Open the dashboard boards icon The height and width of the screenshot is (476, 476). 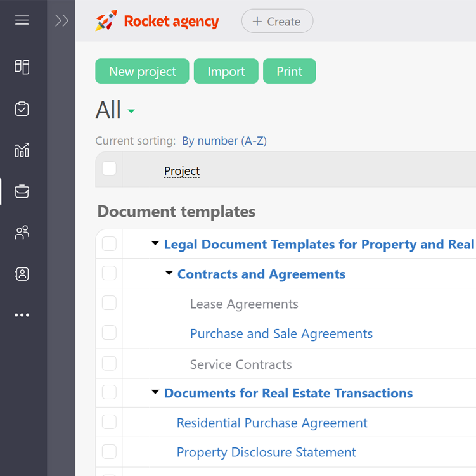pos(22,67)
